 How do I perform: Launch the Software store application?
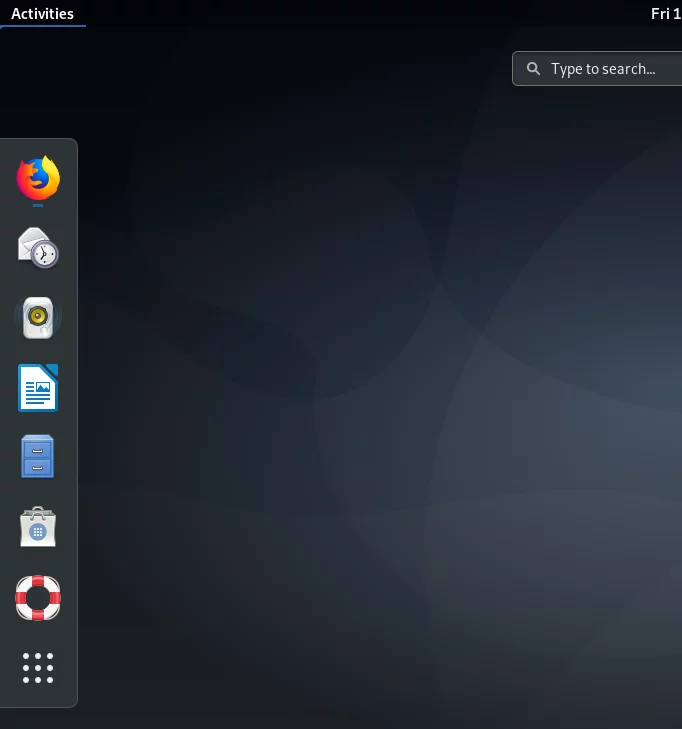(x=38, y=527)
